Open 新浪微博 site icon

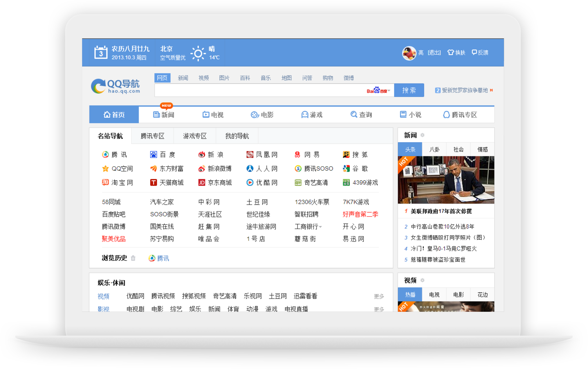point(201,168)
